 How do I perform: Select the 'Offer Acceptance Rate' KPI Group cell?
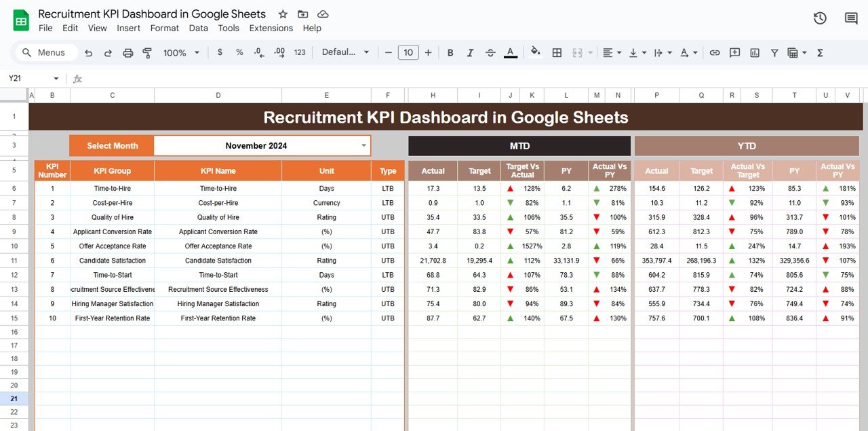[x=112, y=246]
